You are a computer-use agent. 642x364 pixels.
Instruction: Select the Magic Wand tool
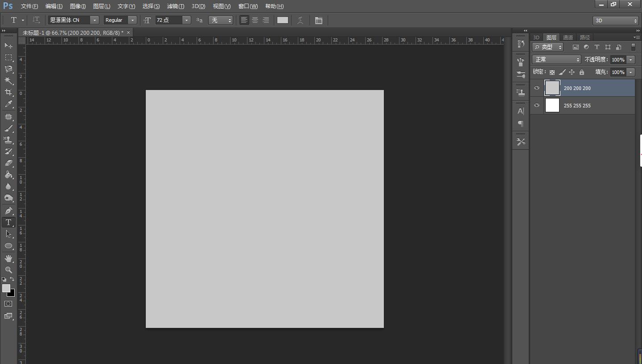click(8, 81)
